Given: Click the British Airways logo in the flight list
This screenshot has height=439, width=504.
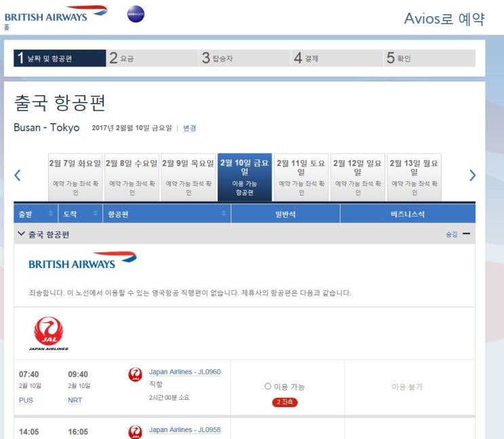Looking at the screenshot, I should [83, 261].
